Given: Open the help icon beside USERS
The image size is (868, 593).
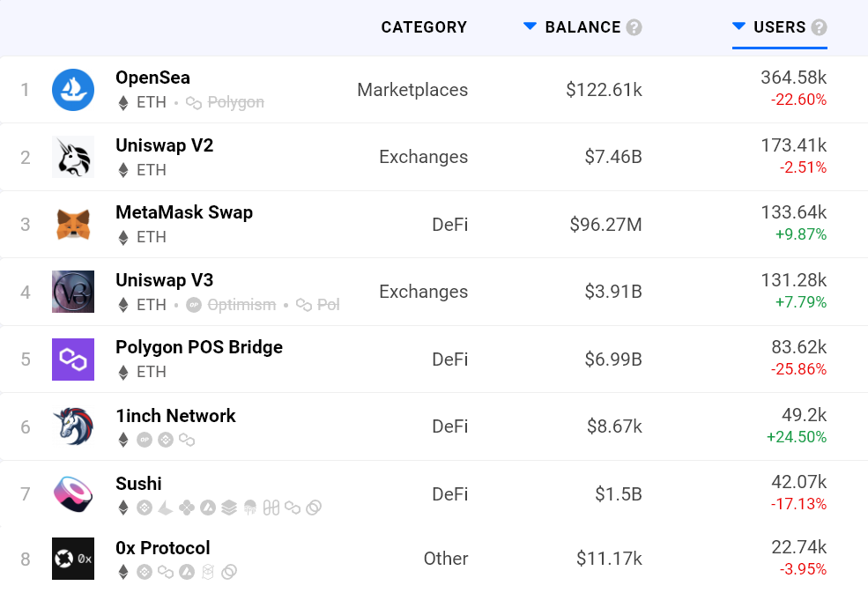Looking at the screenshot, I should coord(819,27).
